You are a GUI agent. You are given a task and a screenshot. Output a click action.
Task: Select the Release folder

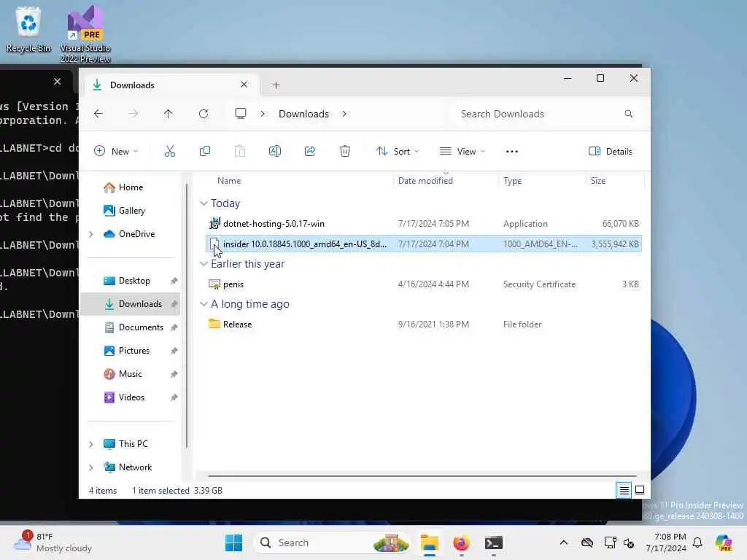click(424, 324)
